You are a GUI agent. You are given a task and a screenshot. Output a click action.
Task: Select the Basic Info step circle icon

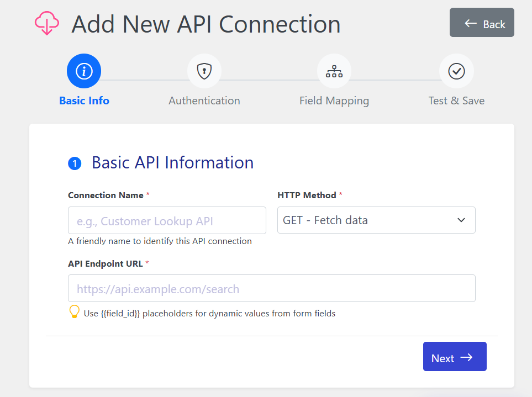(84, 71)
